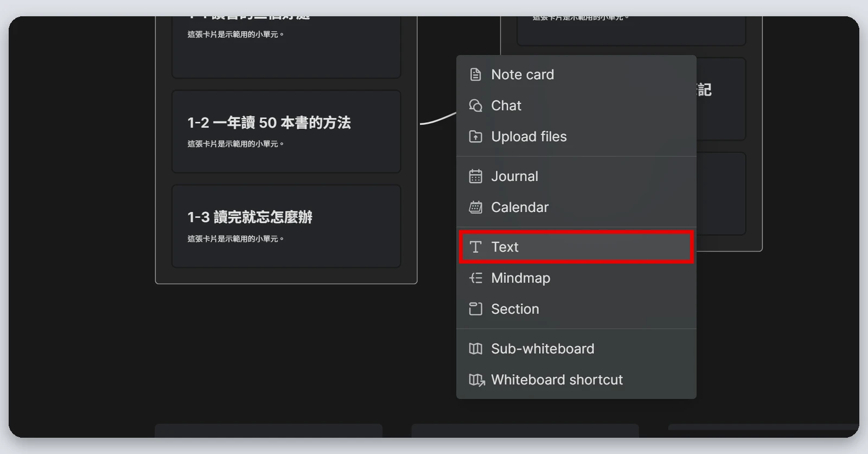The width and height of the screenshot is (868, 454).
Task: Select the Chat menu entry
Action: [x=576, y=105]
